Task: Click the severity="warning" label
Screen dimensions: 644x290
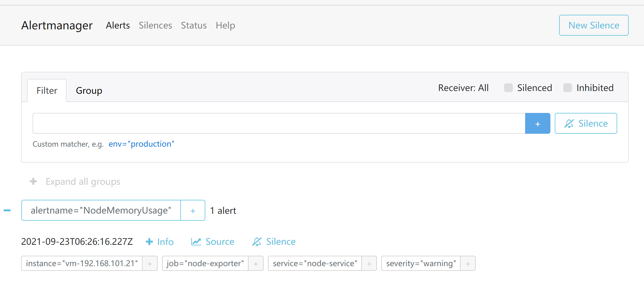Action: pyautogui.click(x=421, y=263)
